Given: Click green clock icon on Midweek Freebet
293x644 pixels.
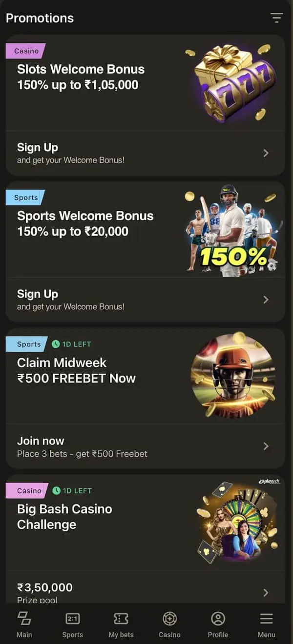Looking at the screenshot, I should [x=56, y=344].
